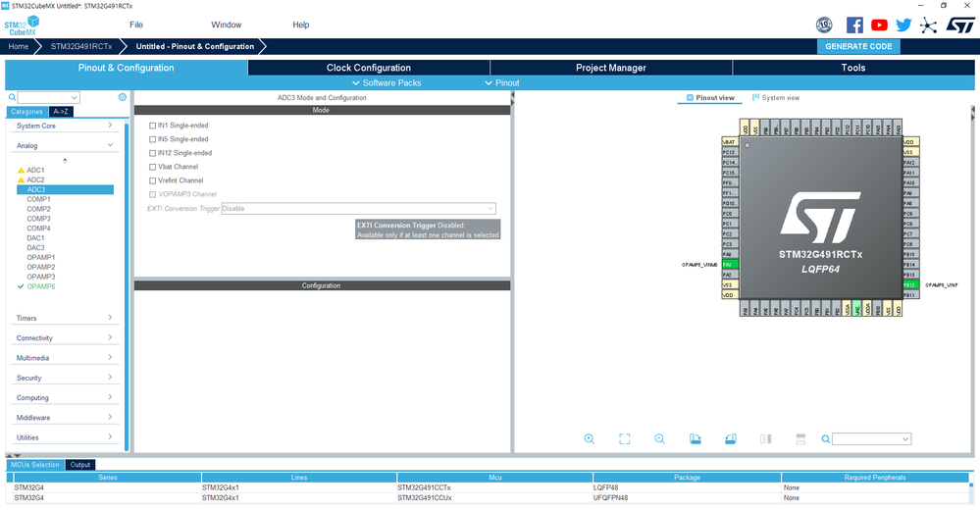
Task: Open the File menu
Action: tap(136, 25)
